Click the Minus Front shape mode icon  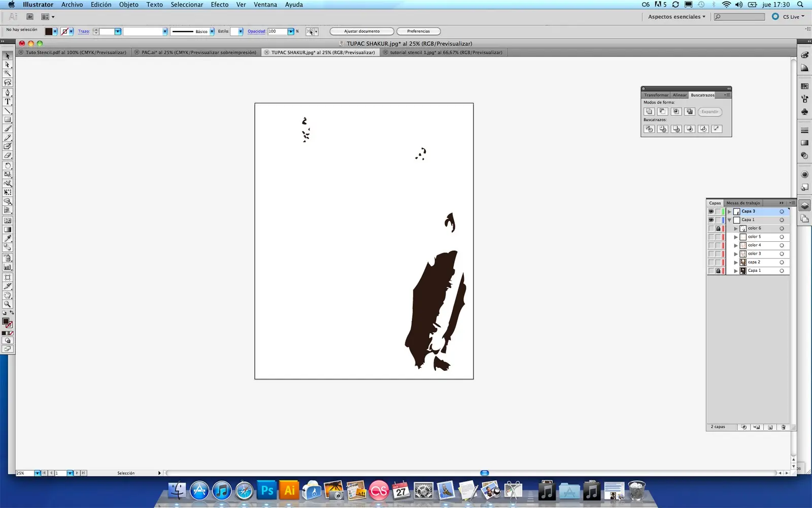(662, 111)
